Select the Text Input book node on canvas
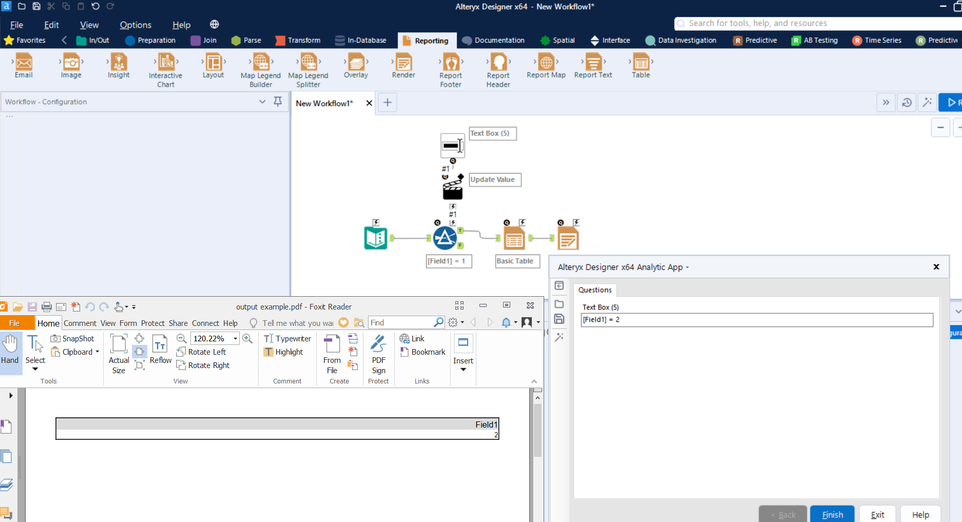The height and width of the screenshot is (522, 962). tap(375, 237)
